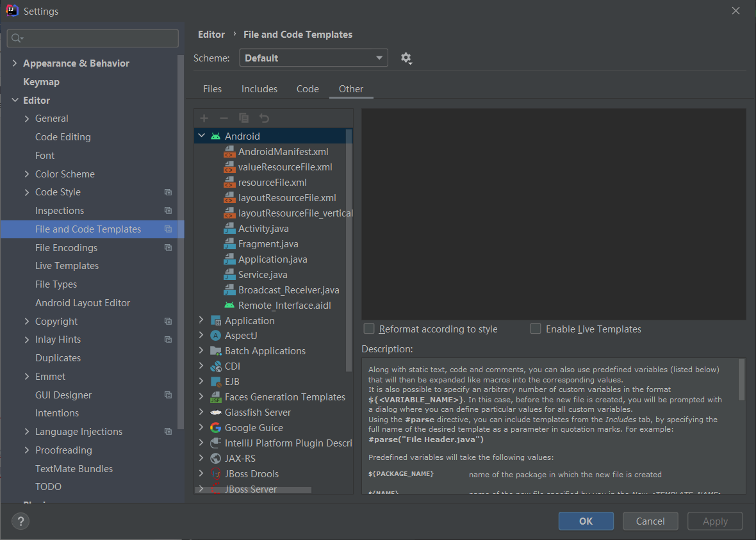This screenshot has height=540, width=756.
Task: Select the Other tab
Action: click(x=351, y=89)
